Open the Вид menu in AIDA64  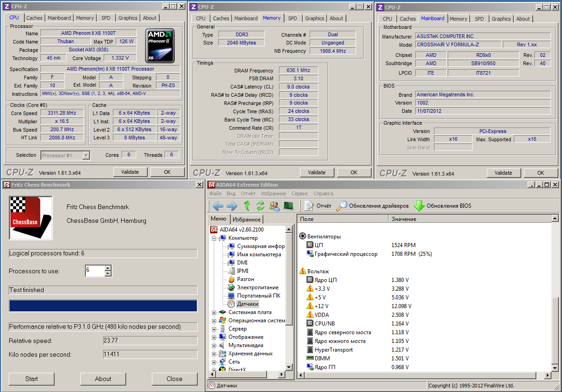tap(231, 193)
